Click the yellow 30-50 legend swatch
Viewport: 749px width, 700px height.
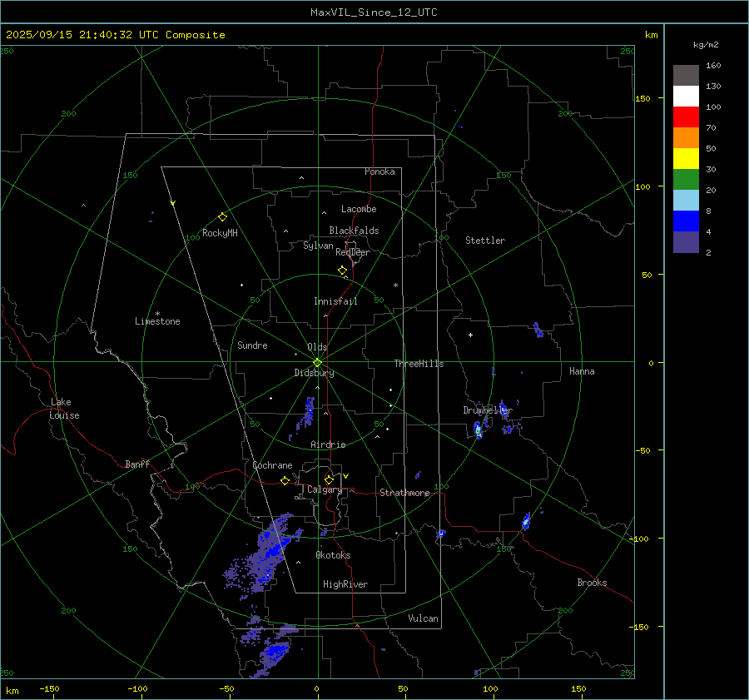click(686, 159)
